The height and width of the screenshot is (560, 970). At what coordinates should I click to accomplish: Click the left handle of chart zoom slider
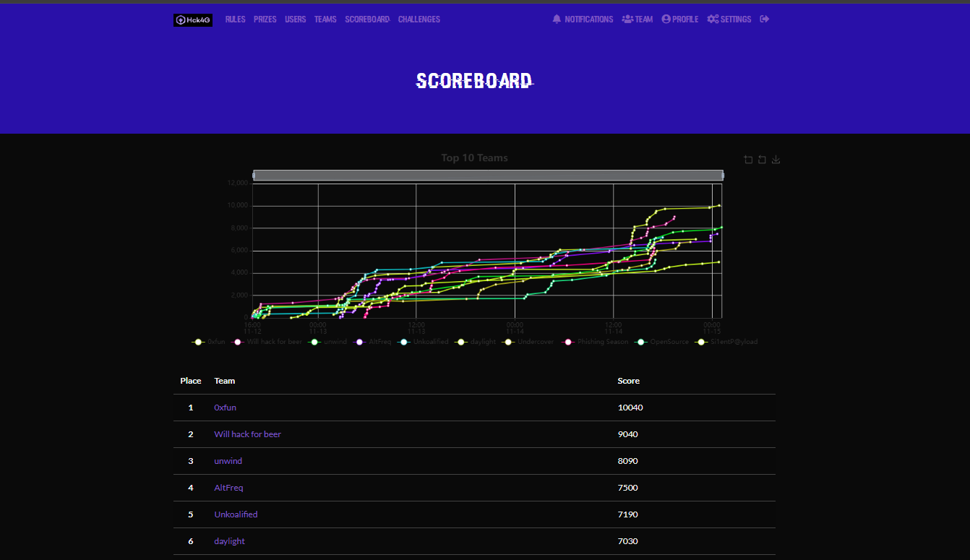tap(254, 176)
